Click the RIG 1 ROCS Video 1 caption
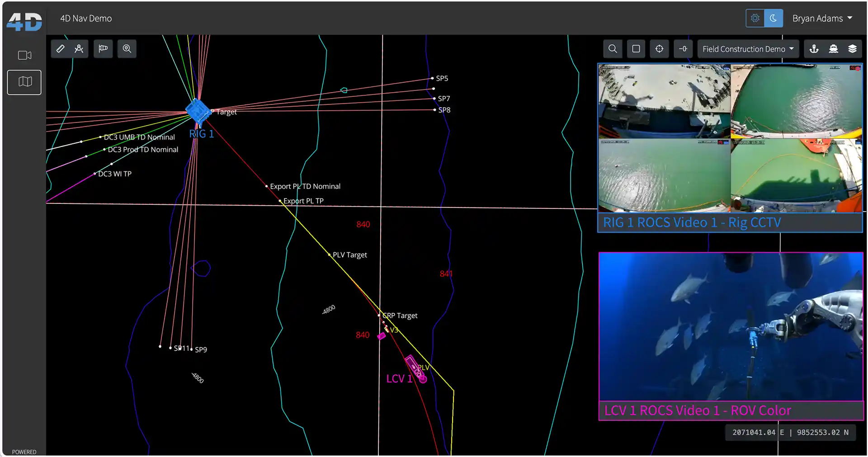868x457 pixels. (692, 222)
